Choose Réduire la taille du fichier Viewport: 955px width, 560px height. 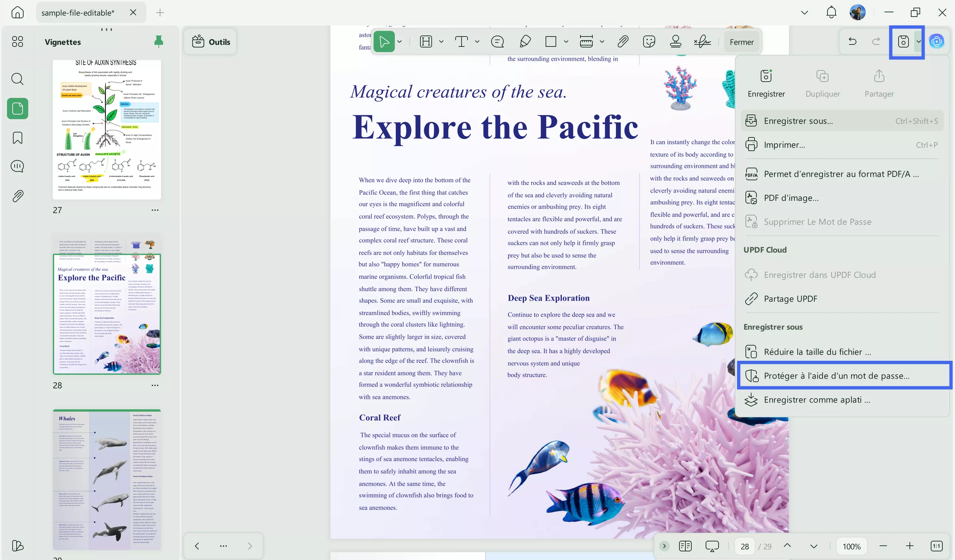point(842,352)
